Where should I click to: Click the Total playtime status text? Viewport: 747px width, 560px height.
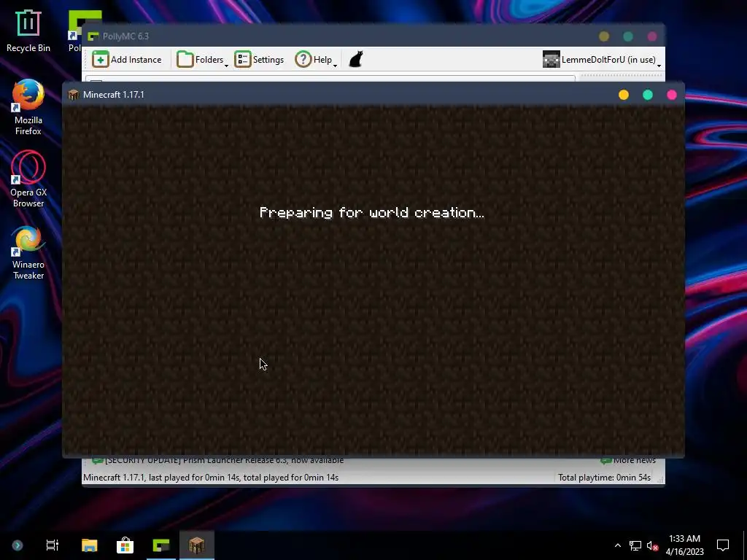pyautogui.click(x=604, y=477)
